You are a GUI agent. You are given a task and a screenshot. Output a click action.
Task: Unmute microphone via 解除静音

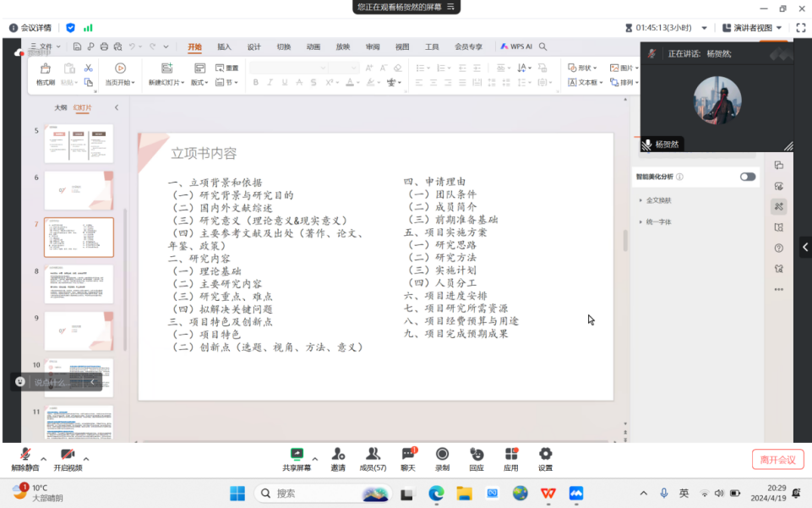25,456
